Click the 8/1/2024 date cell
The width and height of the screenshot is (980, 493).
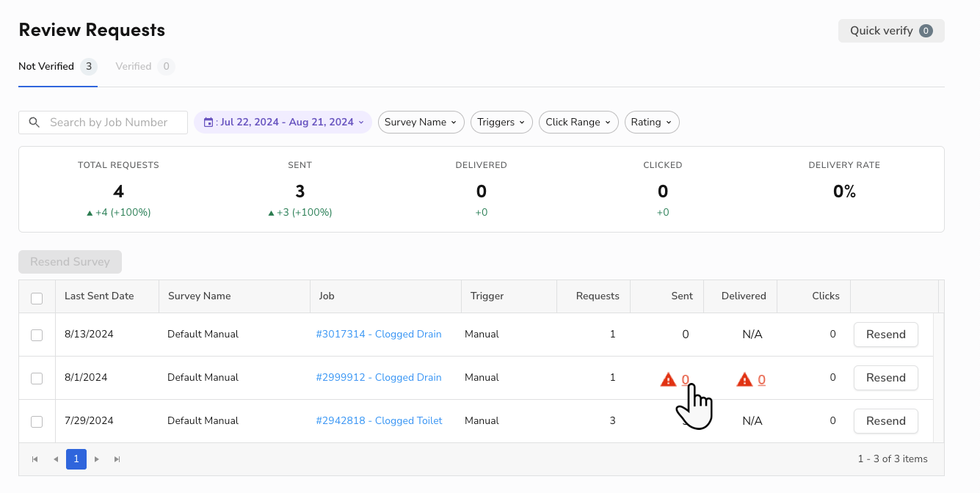(x=86, y=378)
